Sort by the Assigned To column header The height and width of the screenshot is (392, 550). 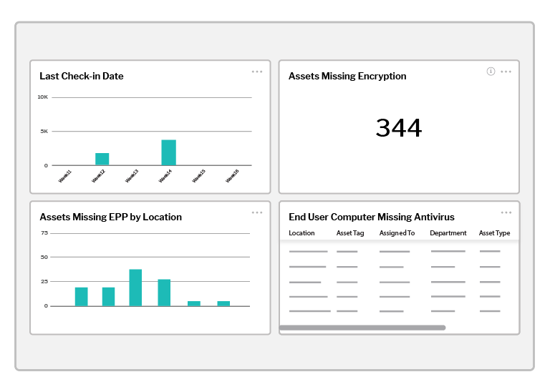coord(397,233)
